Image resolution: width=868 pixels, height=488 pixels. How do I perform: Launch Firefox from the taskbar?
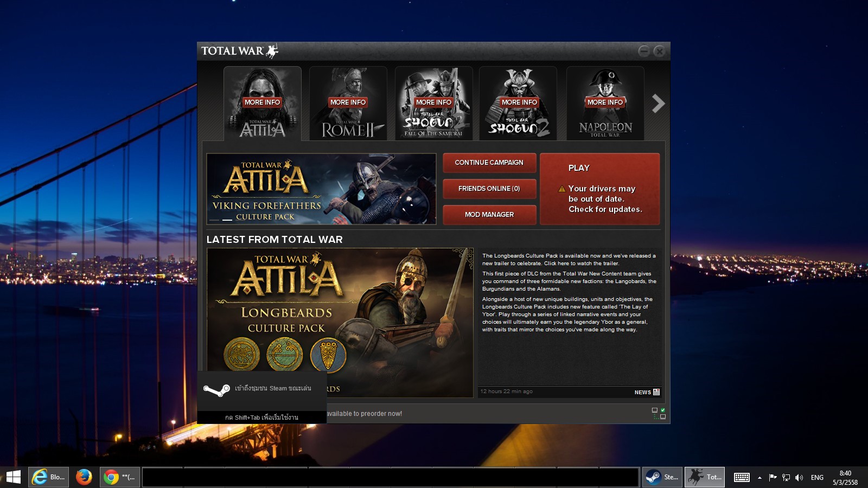point(84,477)
